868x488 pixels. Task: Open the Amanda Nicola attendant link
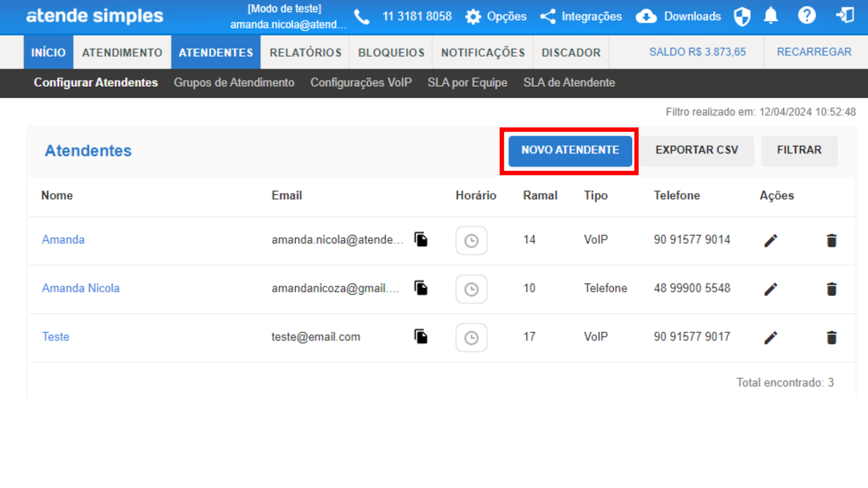coord(81,288)
